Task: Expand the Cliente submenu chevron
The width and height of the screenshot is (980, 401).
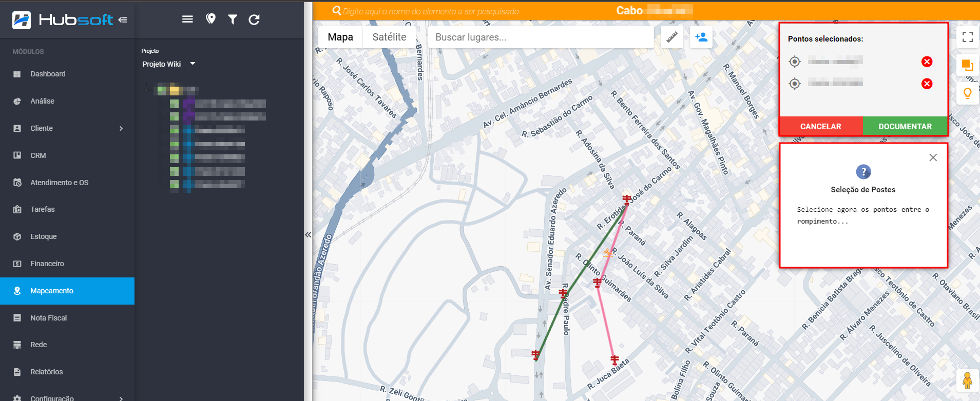Action: [121, 128]
